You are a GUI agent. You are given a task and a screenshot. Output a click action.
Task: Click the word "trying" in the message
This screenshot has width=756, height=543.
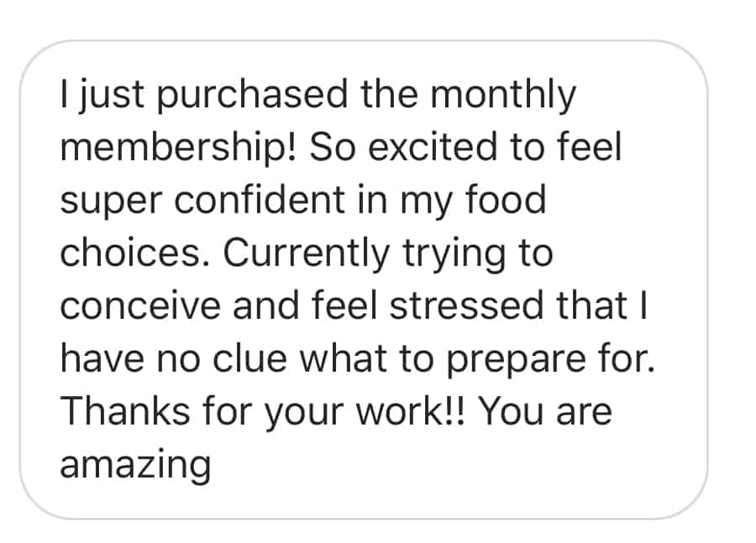pos(454,254)
